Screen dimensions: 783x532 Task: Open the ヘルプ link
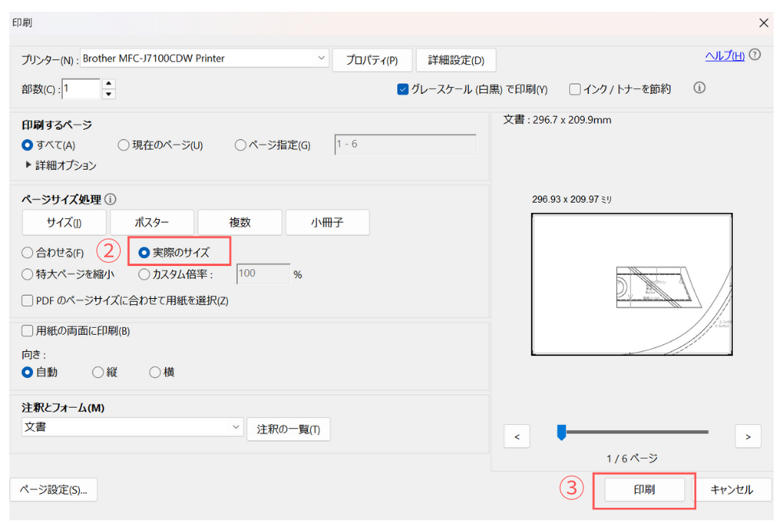724,56
